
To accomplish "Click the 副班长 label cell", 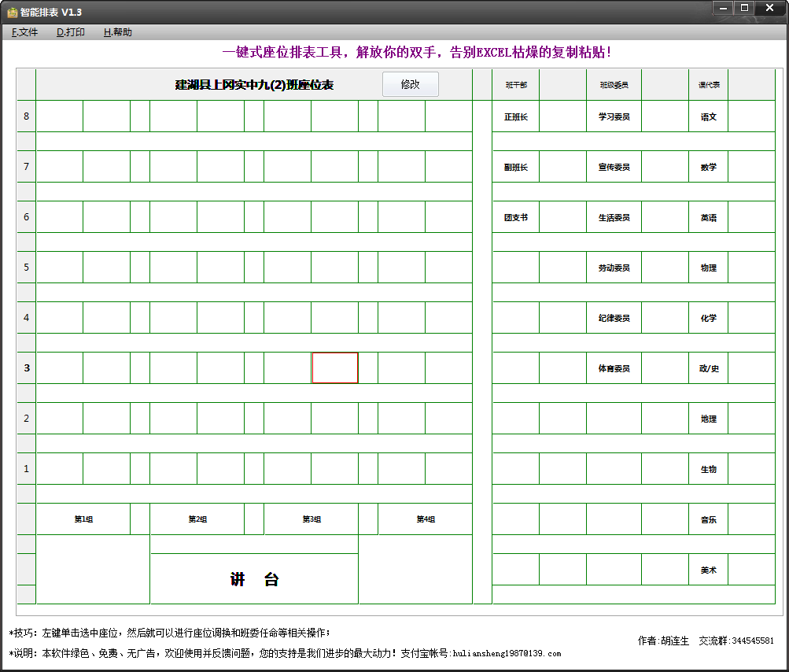I will point(514,166).
